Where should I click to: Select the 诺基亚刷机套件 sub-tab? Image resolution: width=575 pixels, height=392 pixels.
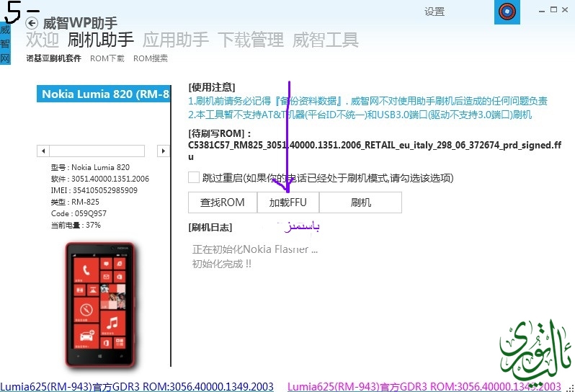click(53, 58)
